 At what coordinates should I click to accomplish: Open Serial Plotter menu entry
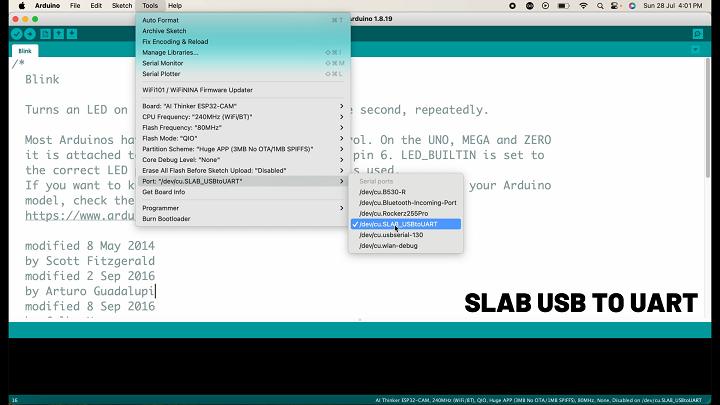click(x=242, y=74)
